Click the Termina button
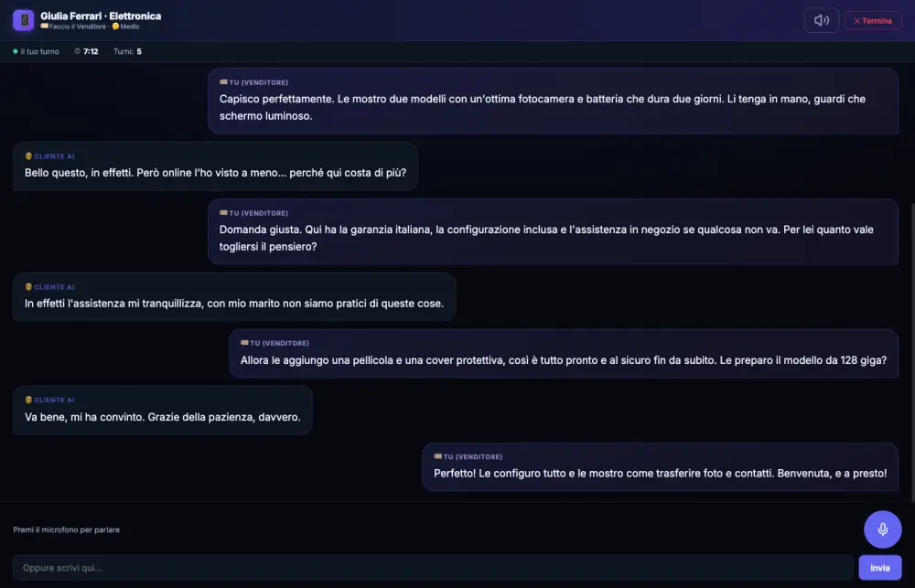Screen dimensions: 915x588 click(872, 21)
